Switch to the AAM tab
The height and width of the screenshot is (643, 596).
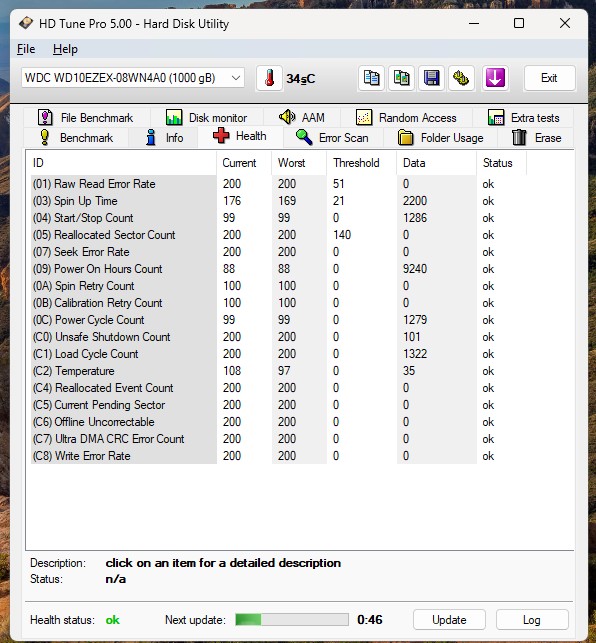pos(301,118)
